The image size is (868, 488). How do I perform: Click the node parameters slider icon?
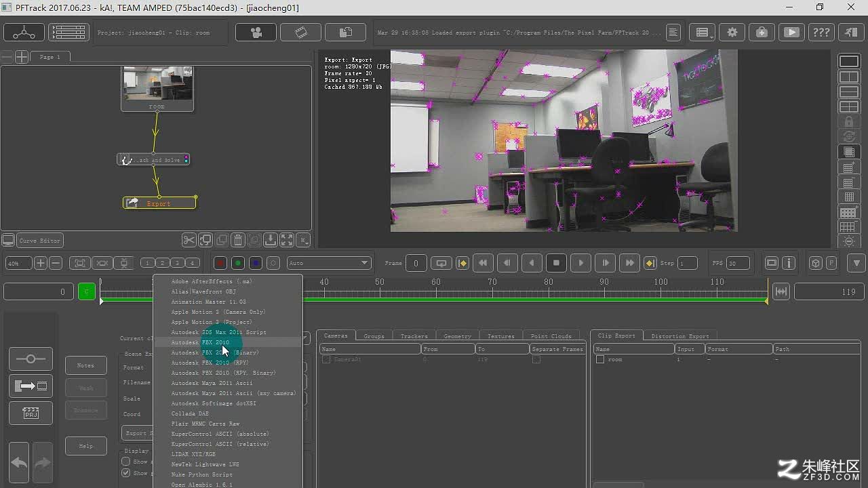[31, 359]
